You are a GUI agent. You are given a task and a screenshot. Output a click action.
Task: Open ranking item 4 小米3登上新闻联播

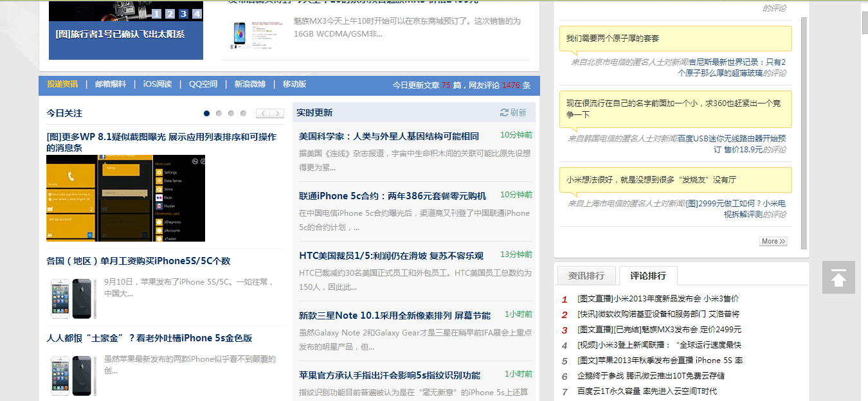click(x=659, y=345)
